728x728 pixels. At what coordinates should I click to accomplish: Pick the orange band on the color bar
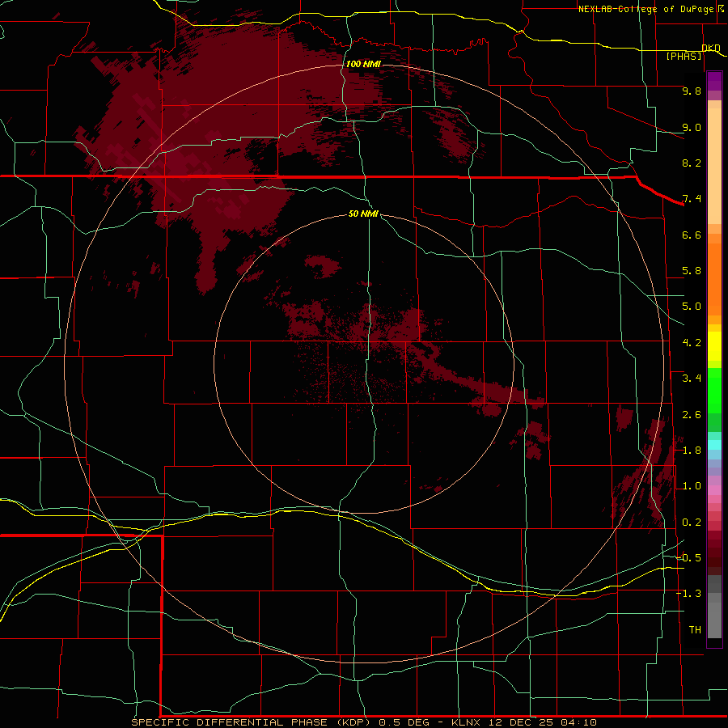(x=714, y=278)
